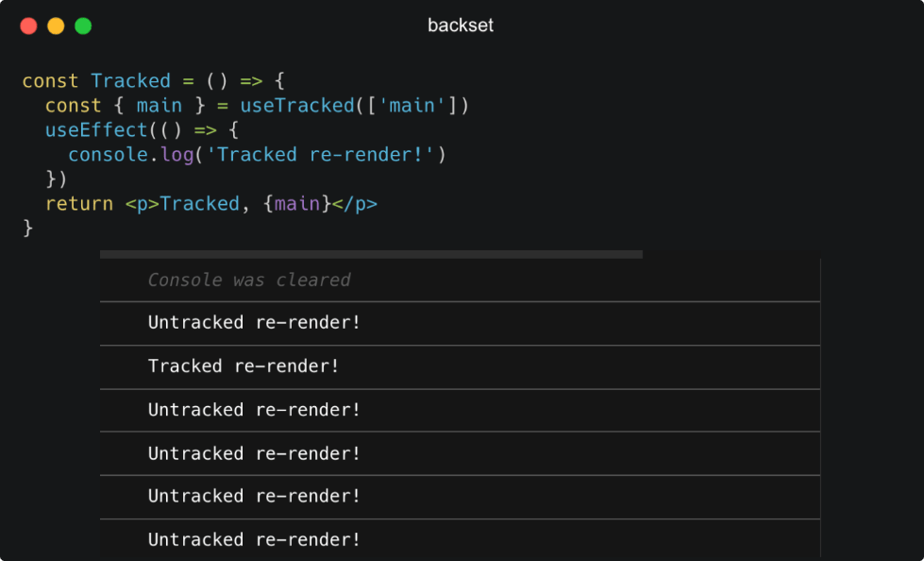Viewport: 924px width, 561px height.
Task: Click the 'Tracked' component name declaration
Action: coord(130,81)
